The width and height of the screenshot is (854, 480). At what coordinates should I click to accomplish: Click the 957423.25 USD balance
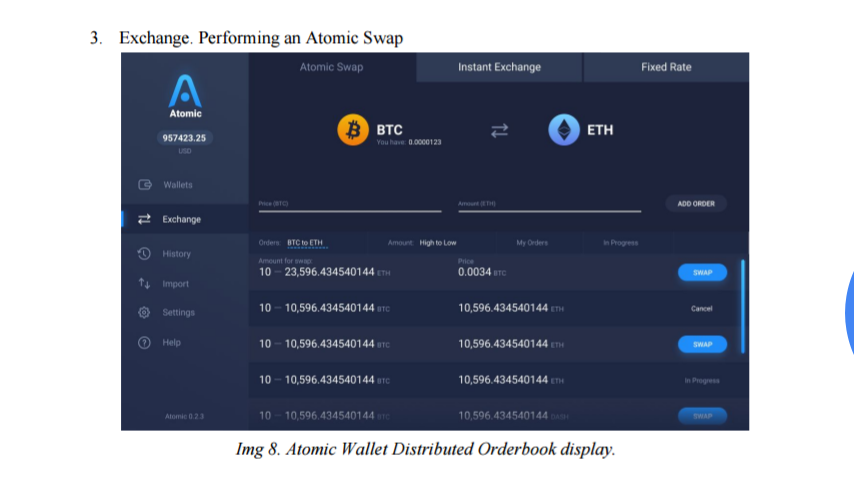[x=185, y=138]
